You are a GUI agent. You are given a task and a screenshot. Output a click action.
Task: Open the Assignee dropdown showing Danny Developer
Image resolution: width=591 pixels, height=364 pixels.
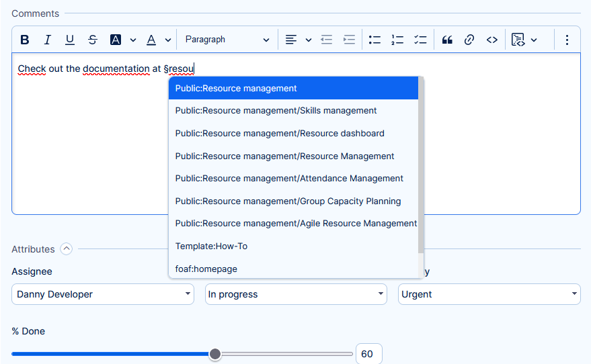(103, 294)
